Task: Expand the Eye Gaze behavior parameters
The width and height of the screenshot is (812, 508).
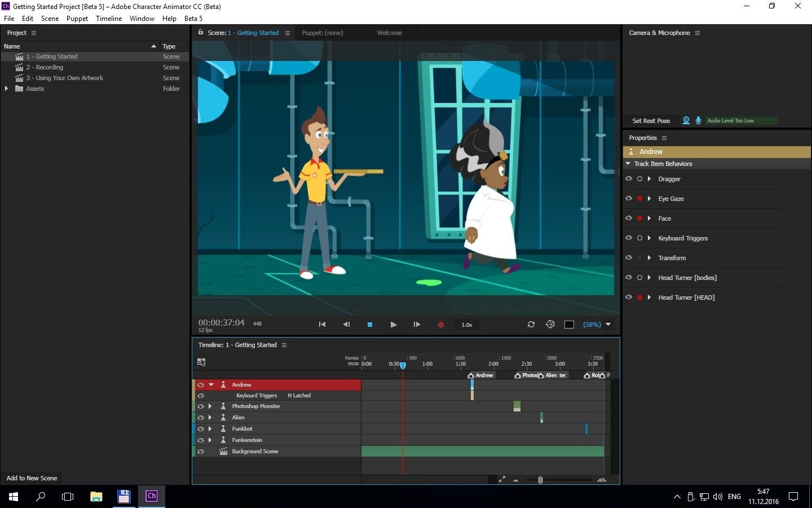Action: [x=649, y=199]
